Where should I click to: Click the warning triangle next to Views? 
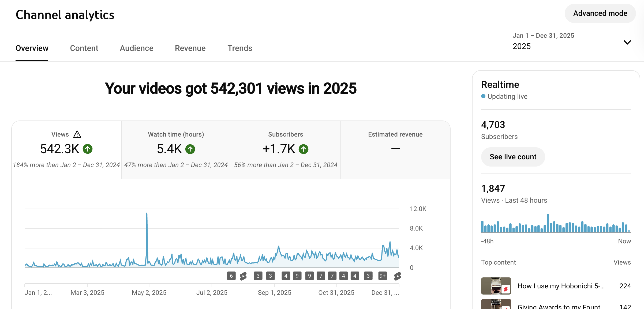coord(77,134)
